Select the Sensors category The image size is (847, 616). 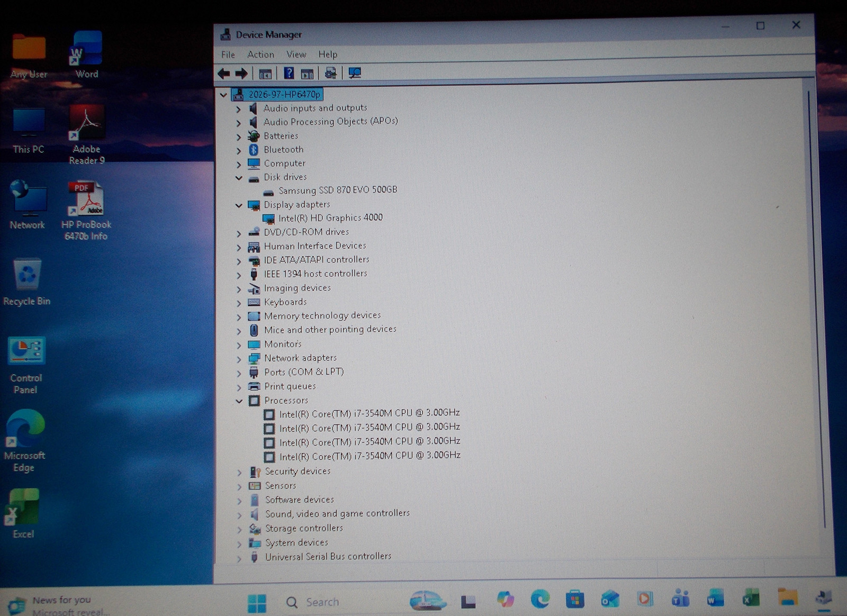point(281,486)
